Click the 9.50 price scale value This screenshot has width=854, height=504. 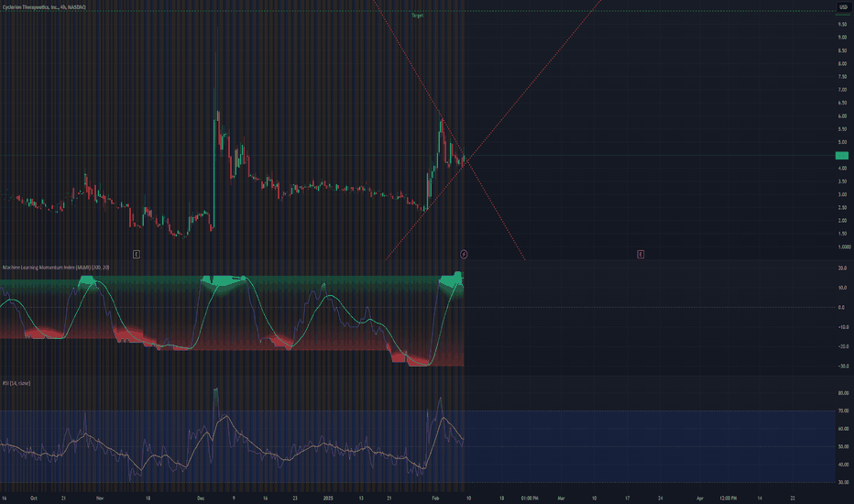coord(843,25)
